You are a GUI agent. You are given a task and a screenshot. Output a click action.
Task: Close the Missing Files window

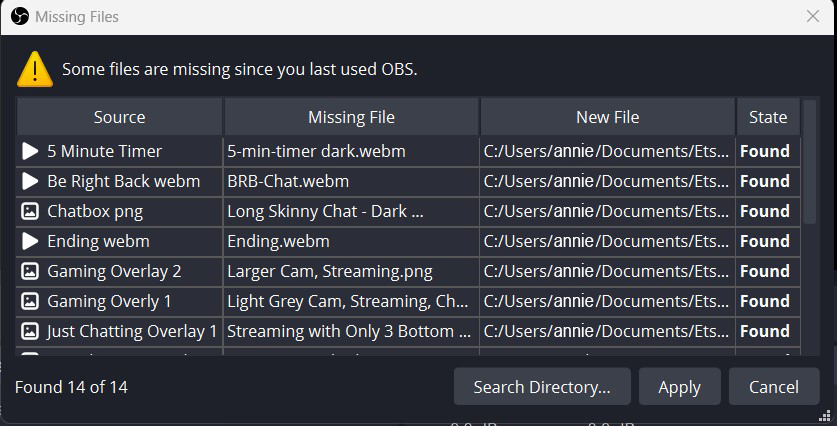pyautogui.click(x=812, y=17)
